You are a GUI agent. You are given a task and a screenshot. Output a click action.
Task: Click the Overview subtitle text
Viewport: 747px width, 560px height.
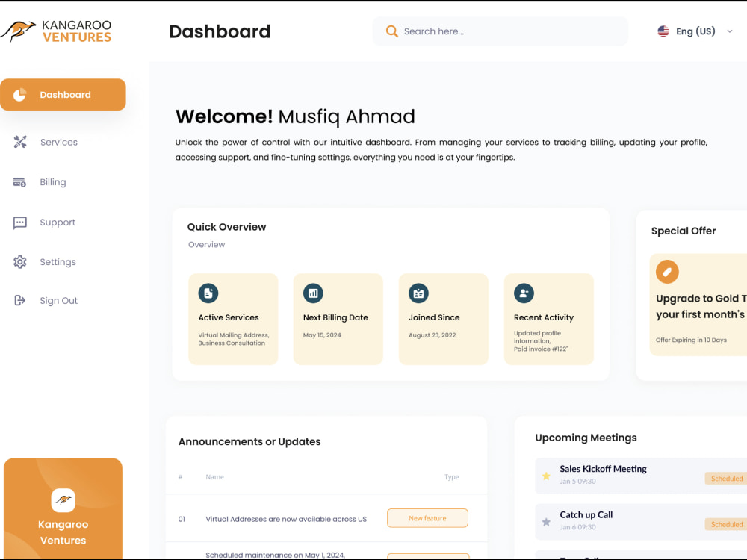206,245
